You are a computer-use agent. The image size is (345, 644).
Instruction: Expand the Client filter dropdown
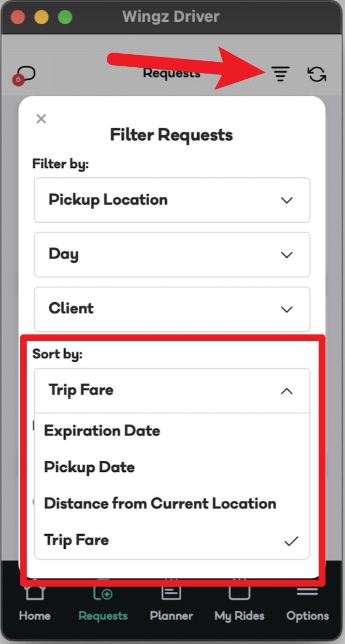point(172,309)
